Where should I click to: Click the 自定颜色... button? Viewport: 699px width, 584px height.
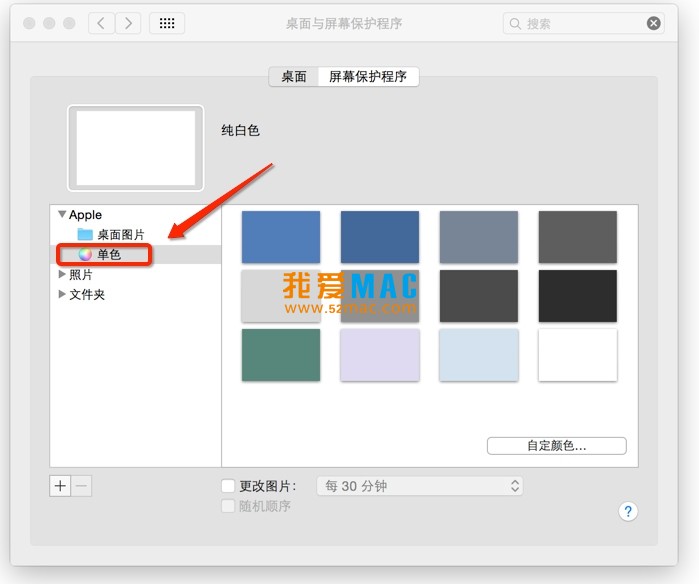pos(556,446)
